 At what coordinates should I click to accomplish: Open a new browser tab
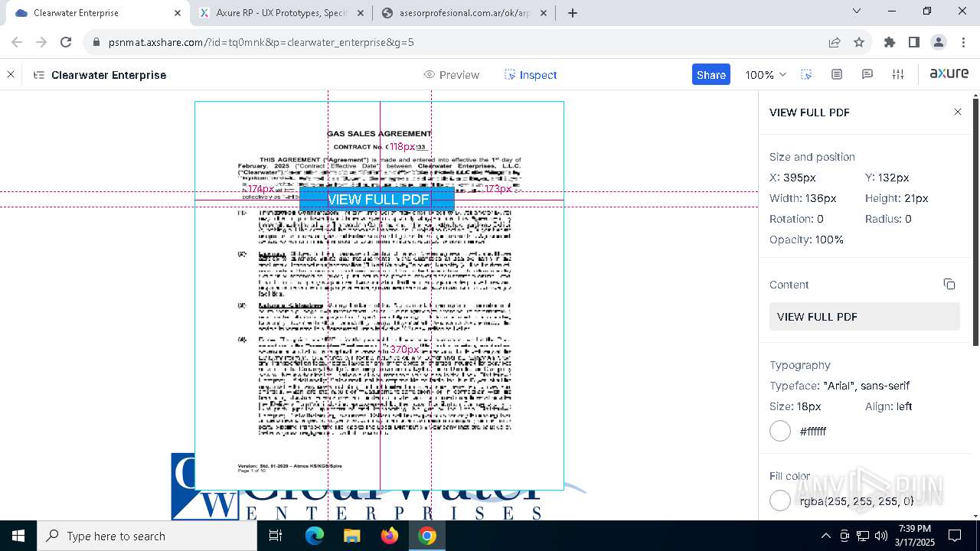[x=573, y=13]
